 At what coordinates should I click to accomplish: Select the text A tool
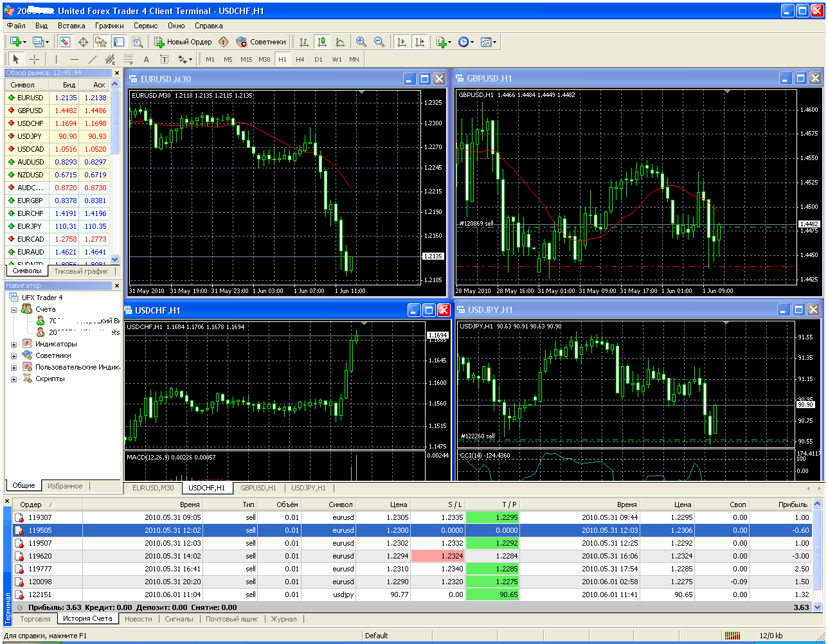pyautogui.click(x=146, y=59)
